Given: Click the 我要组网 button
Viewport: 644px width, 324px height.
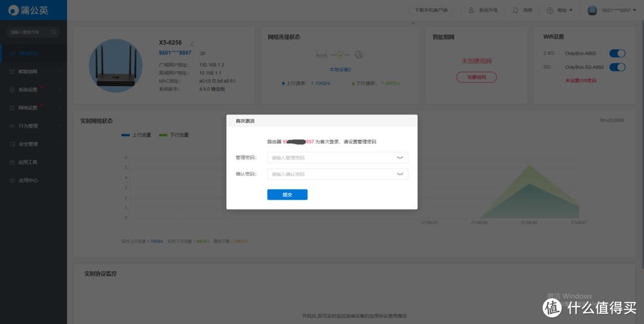Looking at the screenshot, I should point(476,77).
